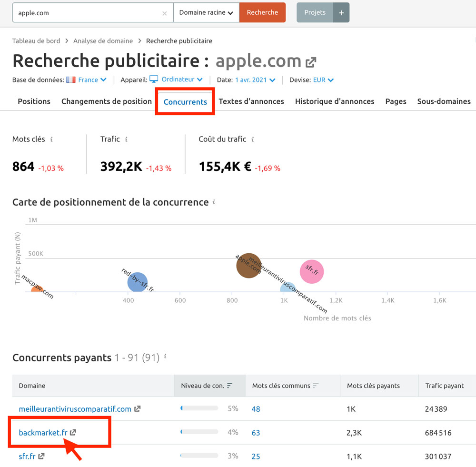The height and width of the screenshot is (467, 476).
Task: Click the 864 keywords total
Action: (x=23, y=167)
